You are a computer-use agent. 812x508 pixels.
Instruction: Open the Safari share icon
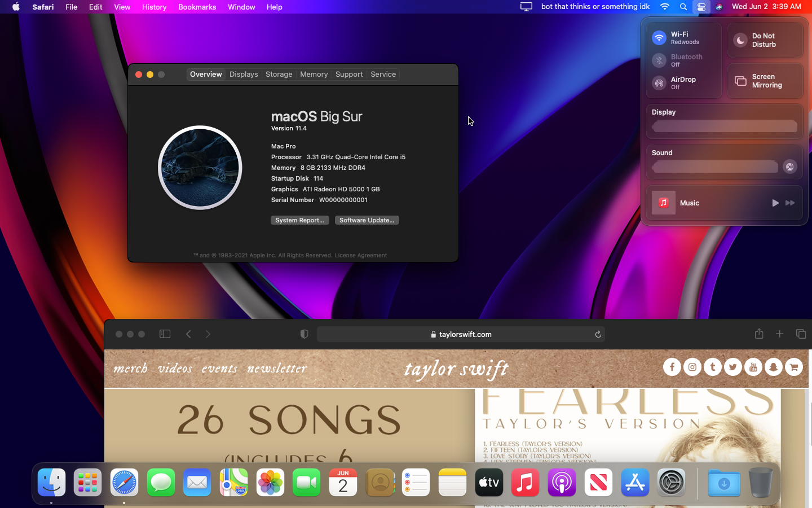coord(759,334)
